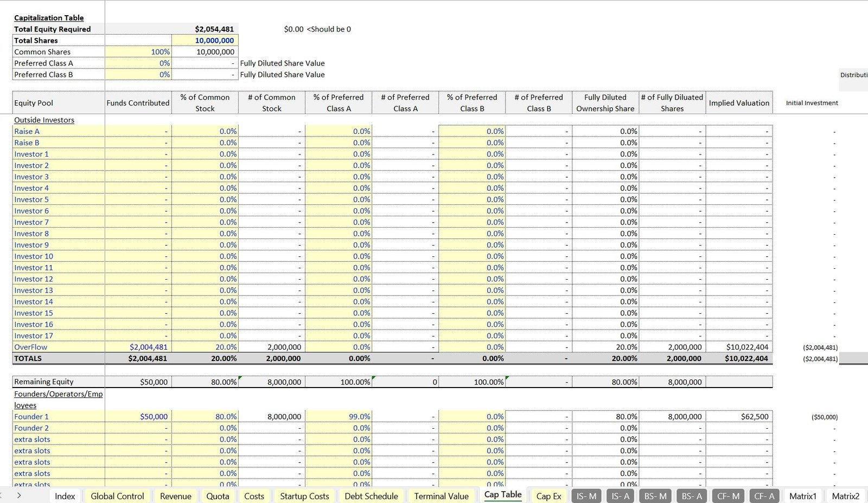This screenshot has height=503, width=868.
Task: Open the CF- M sheet tab
Action: click(728, 496)
